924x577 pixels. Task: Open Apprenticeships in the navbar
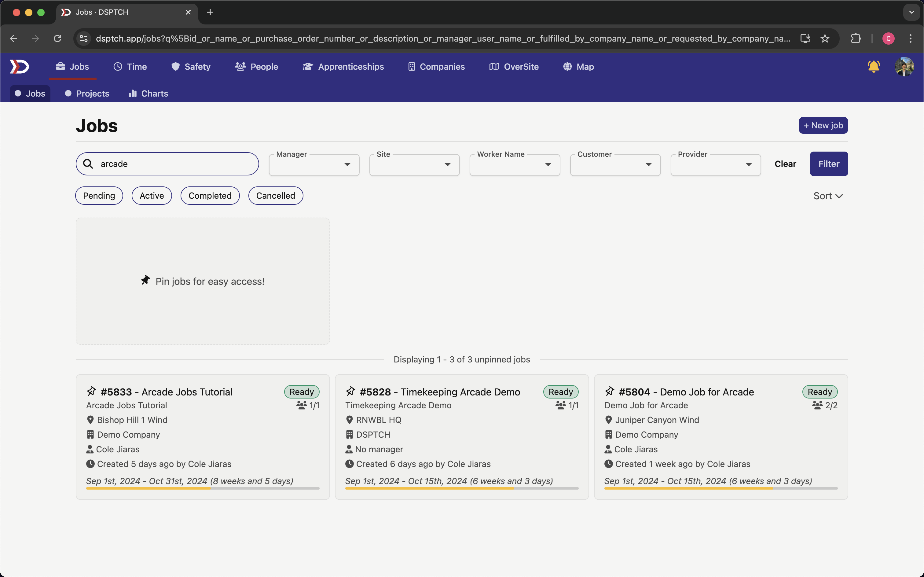[x=343, y=67]
